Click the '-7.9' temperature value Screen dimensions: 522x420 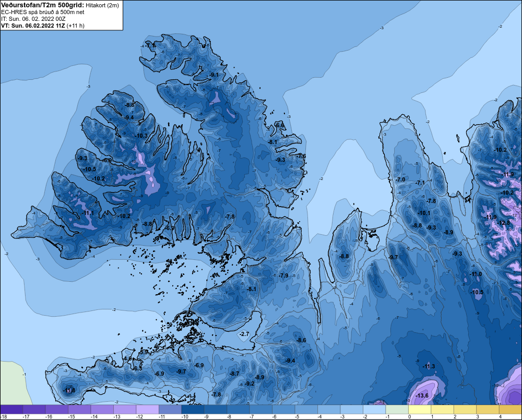(283, 275)
